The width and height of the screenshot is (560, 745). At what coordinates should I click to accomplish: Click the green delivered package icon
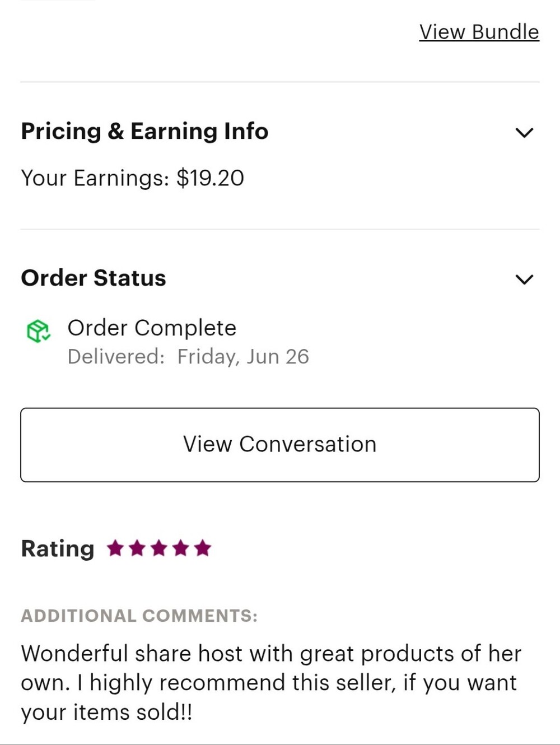tap(38, 331)
